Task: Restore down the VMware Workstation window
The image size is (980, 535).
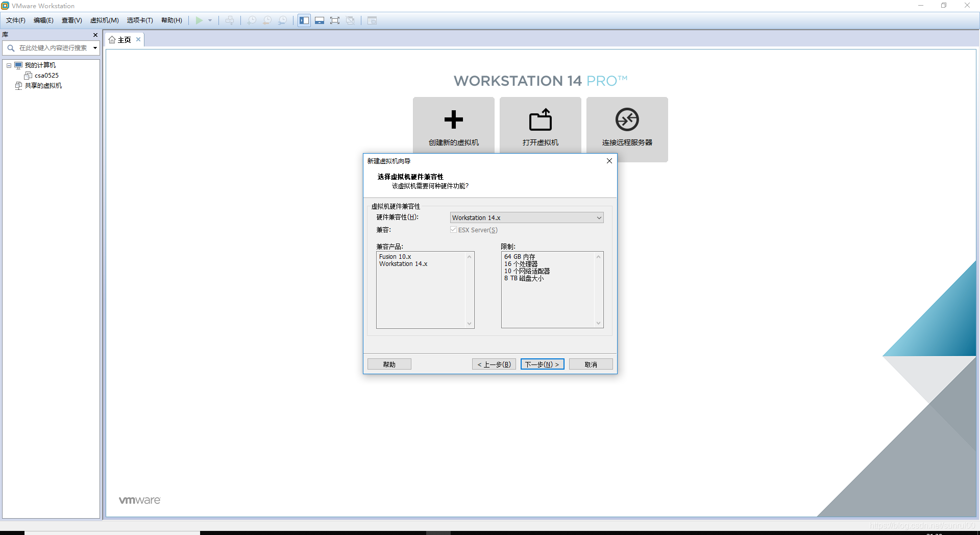Action: tap(944, 6)
